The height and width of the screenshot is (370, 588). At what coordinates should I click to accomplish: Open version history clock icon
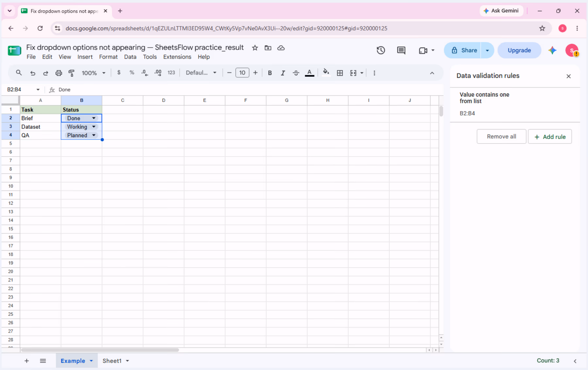pyautogui.click(x=381, y=50)
